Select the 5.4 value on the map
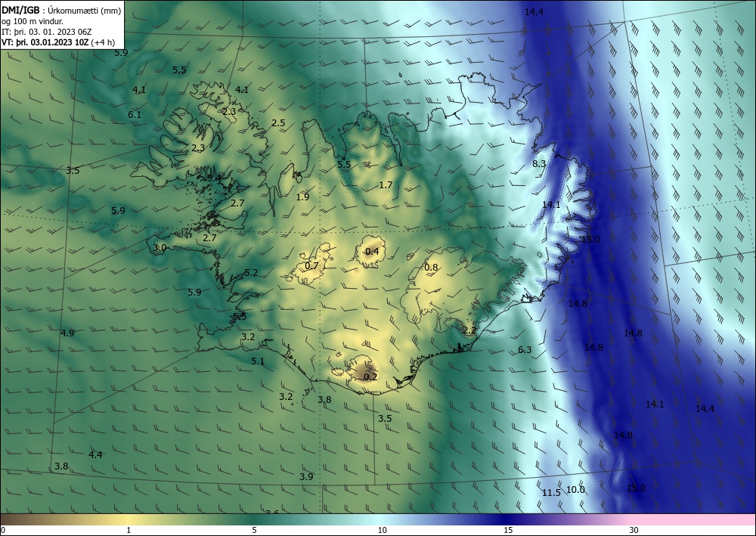This screenshot has height=536, width=756. coord(214,178)
